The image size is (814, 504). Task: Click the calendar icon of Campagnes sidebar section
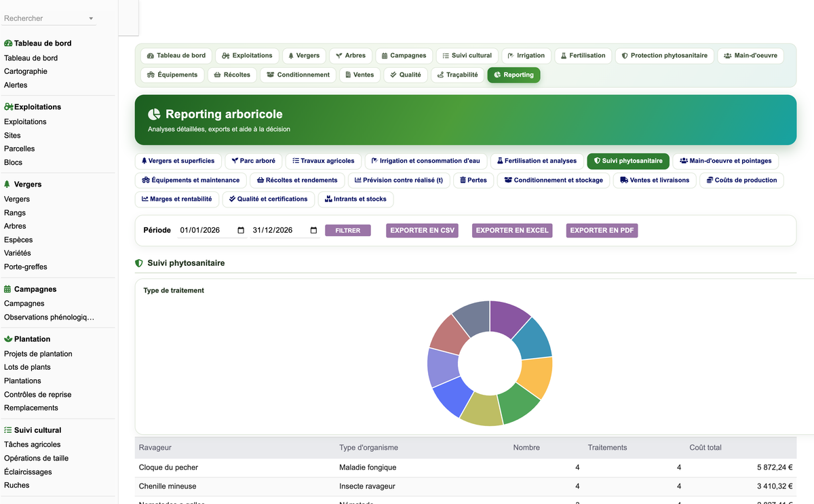(7, 289)
